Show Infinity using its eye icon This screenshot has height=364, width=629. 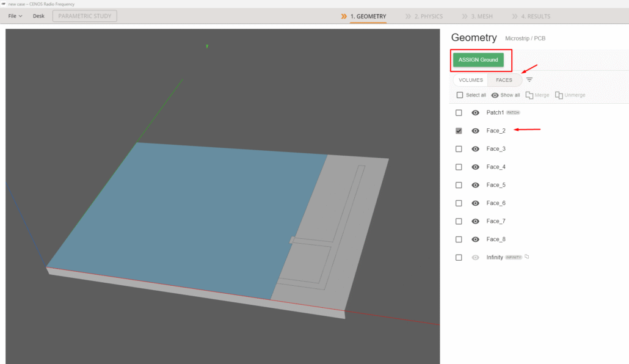[x=475, y=258]
